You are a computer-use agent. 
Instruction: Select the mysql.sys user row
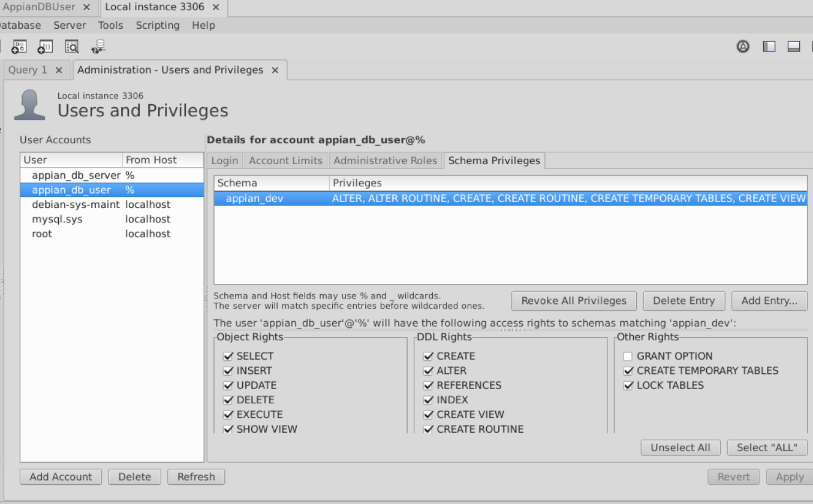point(112,219)
